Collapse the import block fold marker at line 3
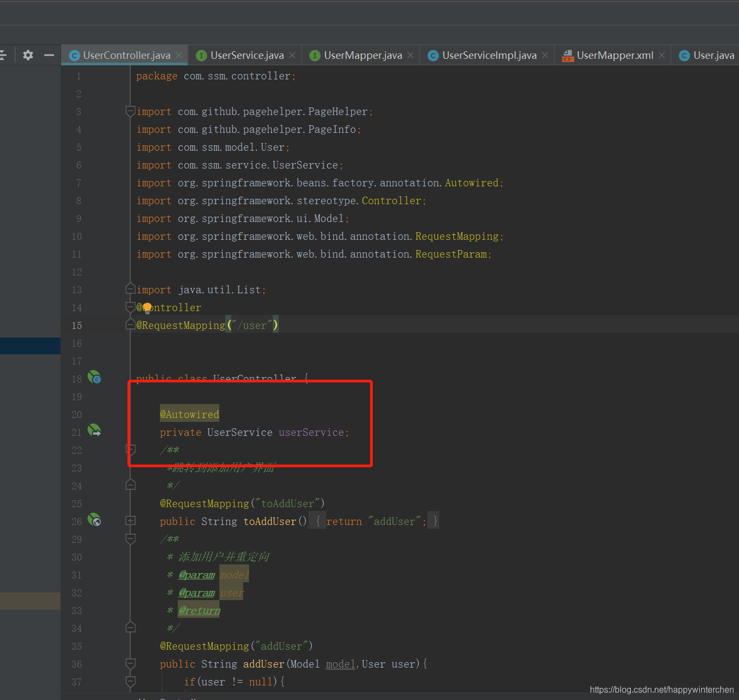The width and height of the screenshot is (739, 700). [x=130, y=111]
